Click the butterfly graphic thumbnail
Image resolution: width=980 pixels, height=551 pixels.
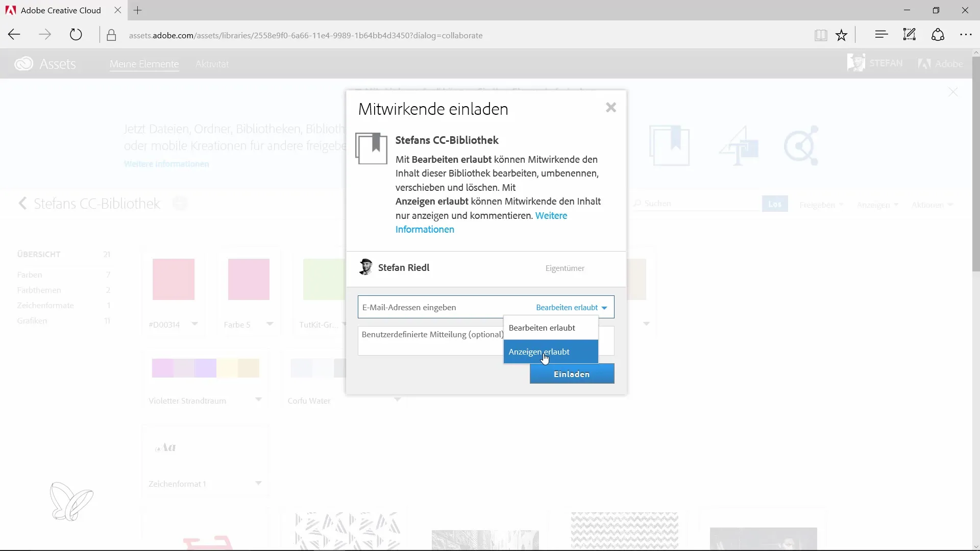click(71, 502)
